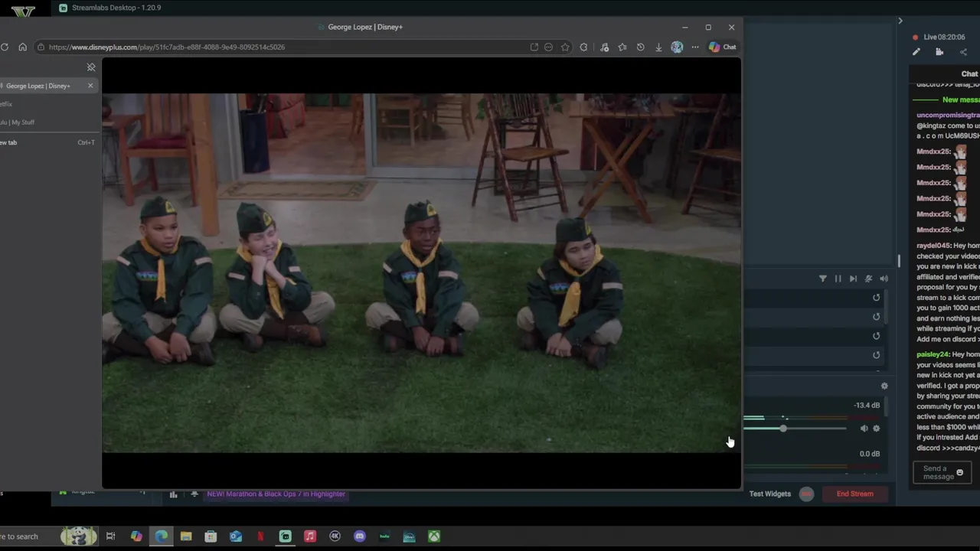The width and height of the screenshot is (980, 551).
Task: Open browser downloads arrow icon
Action: pos(658,47)
